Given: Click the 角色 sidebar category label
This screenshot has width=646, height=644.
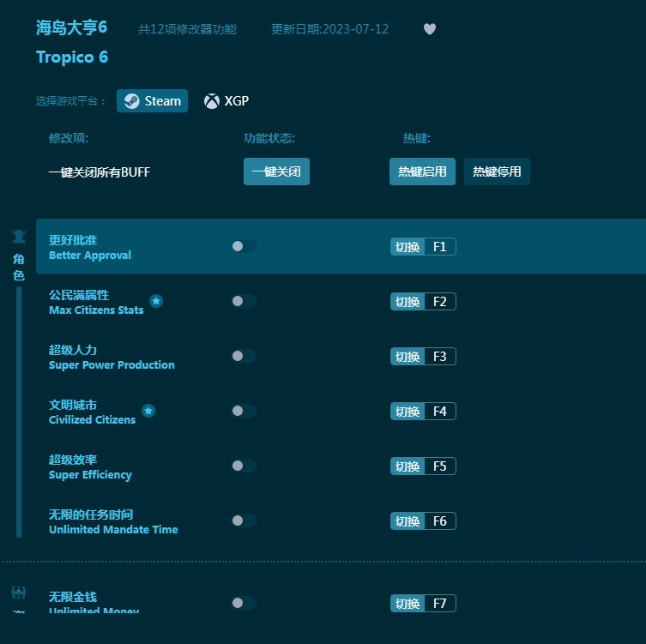Looking at the screenshot, I should (19, 267).
